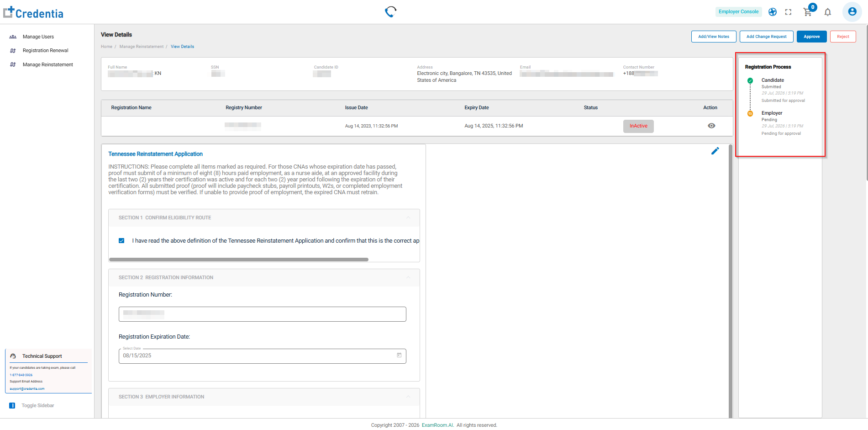Screen dimensions: 868x430
Task: Click Add Change Request button
Action: click(767, 37)
